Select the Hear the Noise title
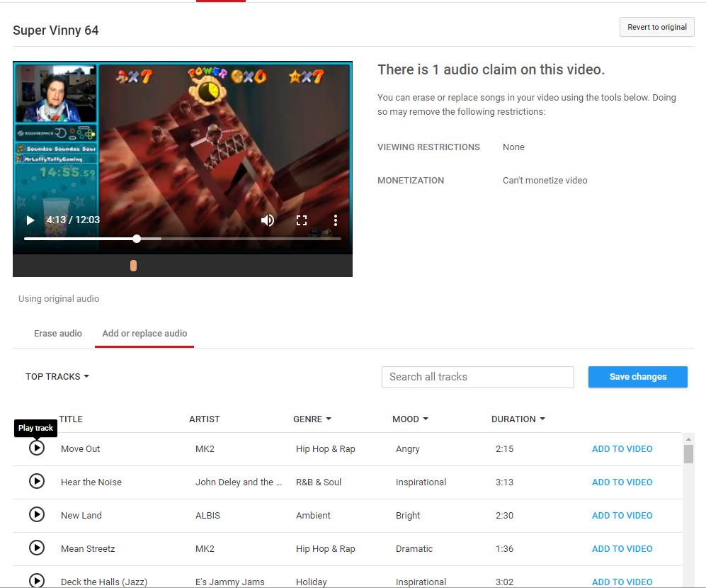Image resolution: width=706 pixels, height=588 pixels. 91,482
